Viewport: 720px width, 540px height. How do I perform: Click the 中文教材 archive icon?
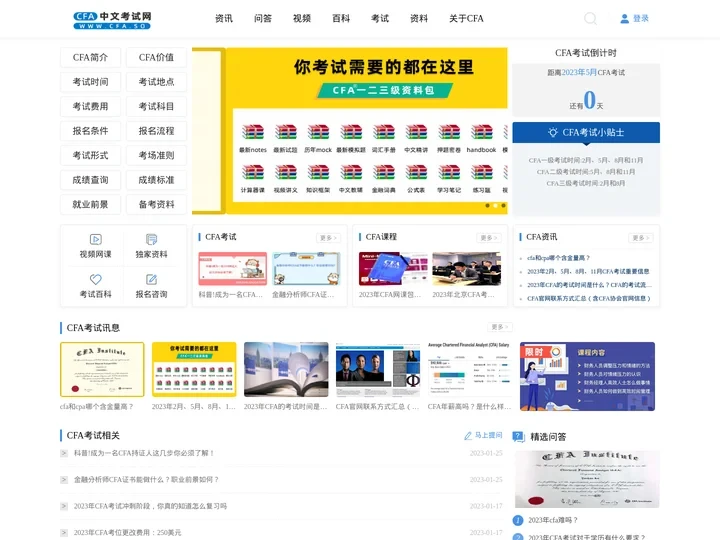tap(351, 172)
